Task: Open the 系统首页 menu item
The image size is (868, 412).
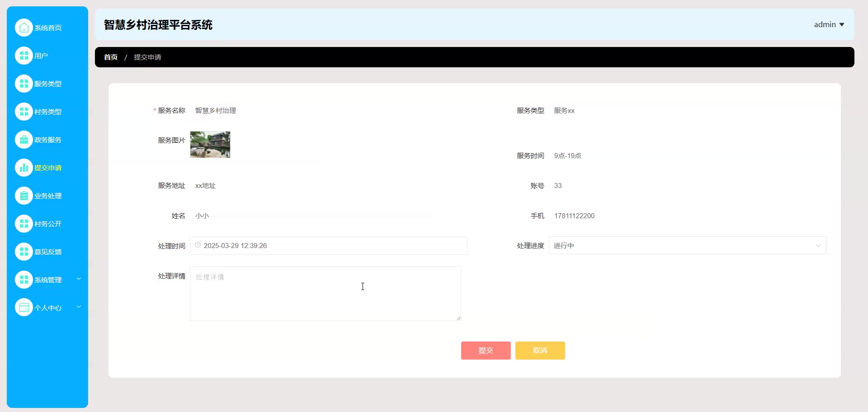Action: 47,28
